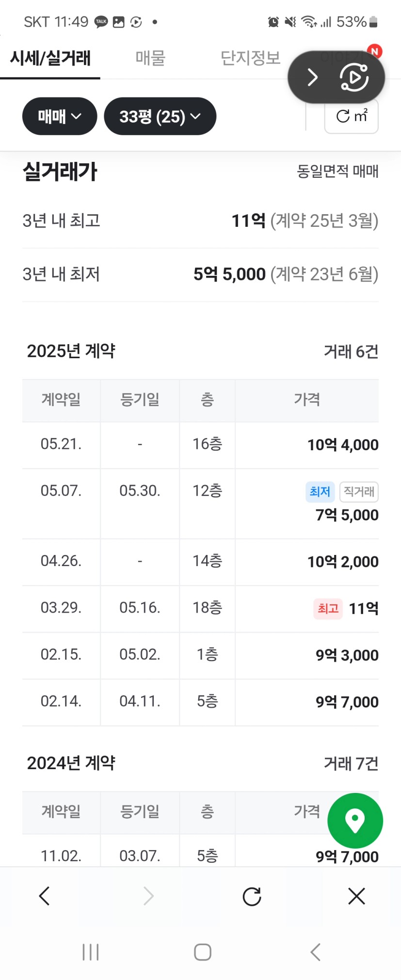Tap the browser back arrow
This screenshot has height=980, width=401.
tap(45, 896)
